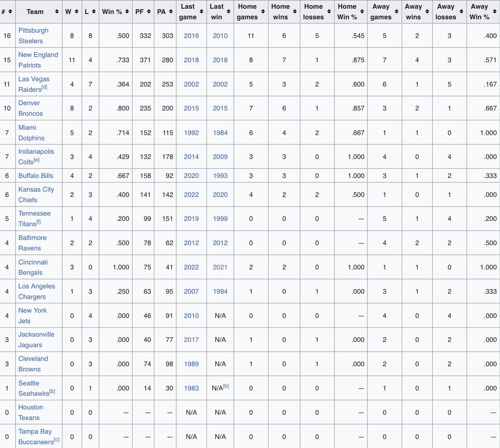Open Steelers last game year 2016
This screenshot has height=448, width=500.
pyautogui.click(x=191, y=36)
